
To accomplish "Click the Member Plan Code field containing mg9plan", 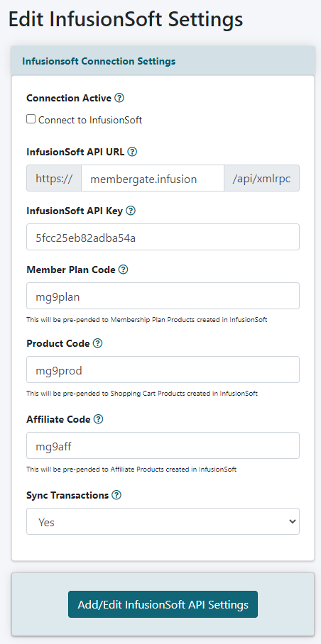I will coord(163,296).
